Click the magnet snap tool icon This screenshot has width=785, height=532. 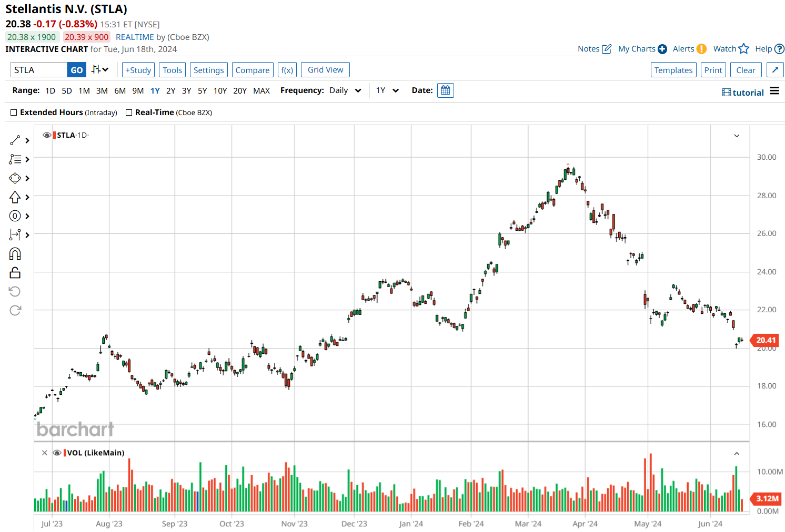pyautogui.click(x=15, y=254)
